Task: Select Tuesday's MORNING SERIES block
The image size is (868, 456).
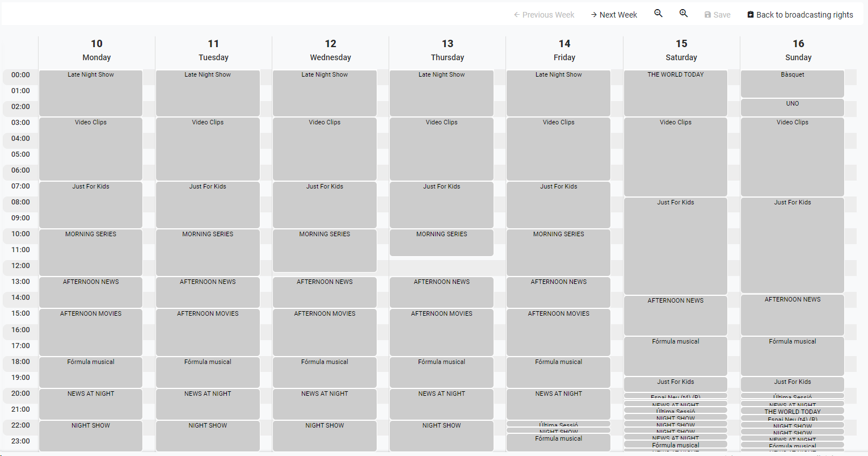Action: tap(208, 252)
